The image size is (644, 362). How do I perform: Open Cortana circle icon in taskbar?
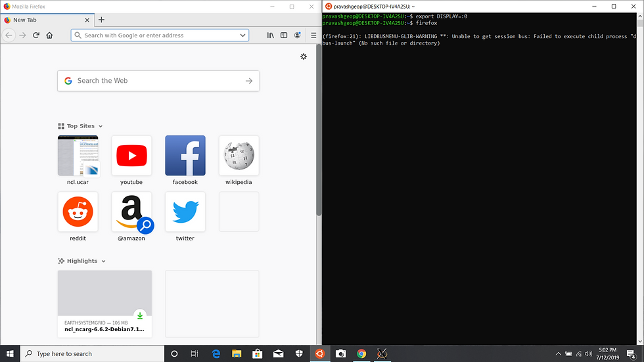[x=174, y=354]
